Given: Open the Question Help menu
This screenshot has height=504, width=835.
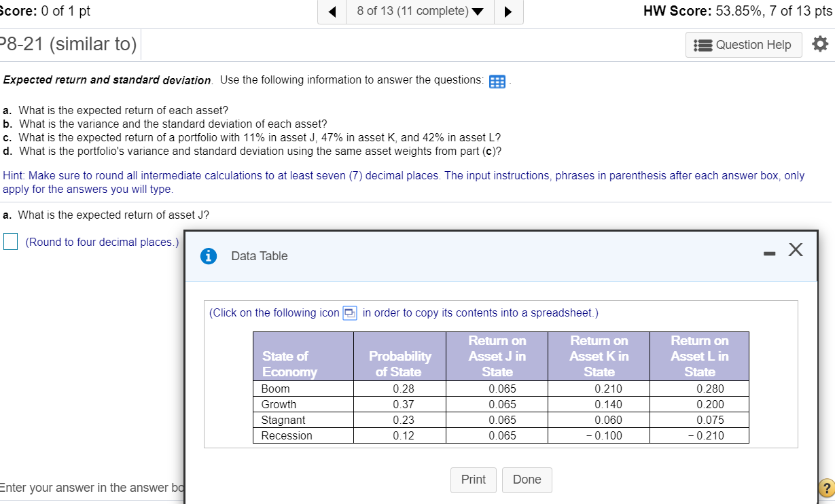Looking at the screenshot, I should pyautogui.click(x=743, y=44).
